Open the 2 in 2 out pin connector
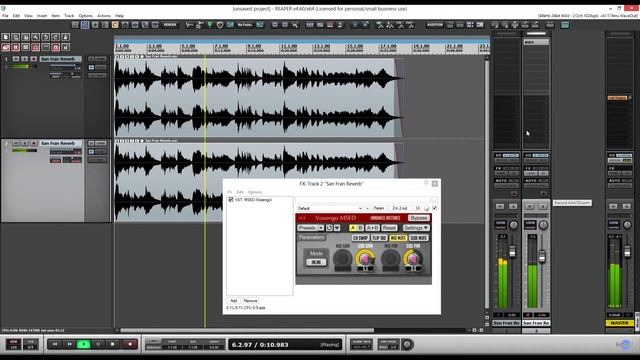The height and width of the screenshot is (360, 640). [400, 208]
